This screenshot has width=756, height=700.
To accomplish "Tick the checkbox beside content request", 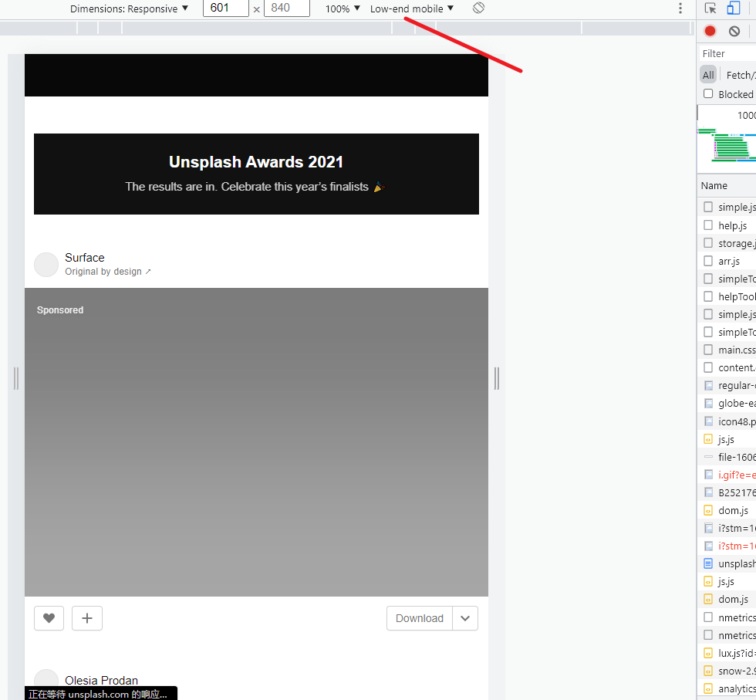I will pyautogui.click(x=708, y=367).
